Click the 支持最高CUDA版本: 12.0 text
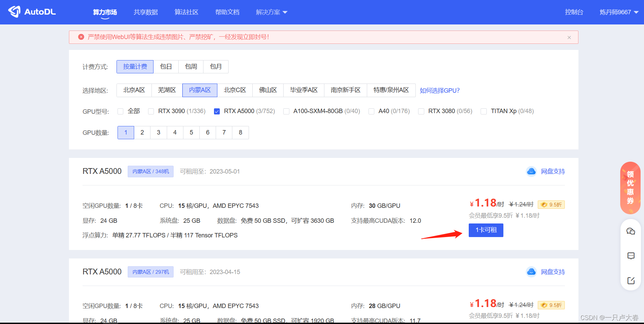The height and width of the screenshot is (324, 644). click(x=386, y=221)
